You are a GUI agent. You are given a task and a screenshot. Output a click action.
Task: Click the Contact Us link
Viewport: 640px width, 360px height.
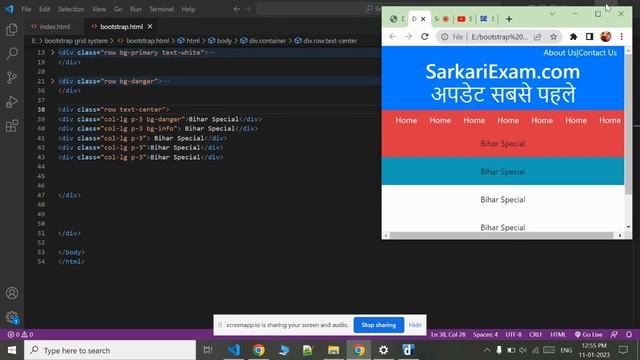[598, 53]
